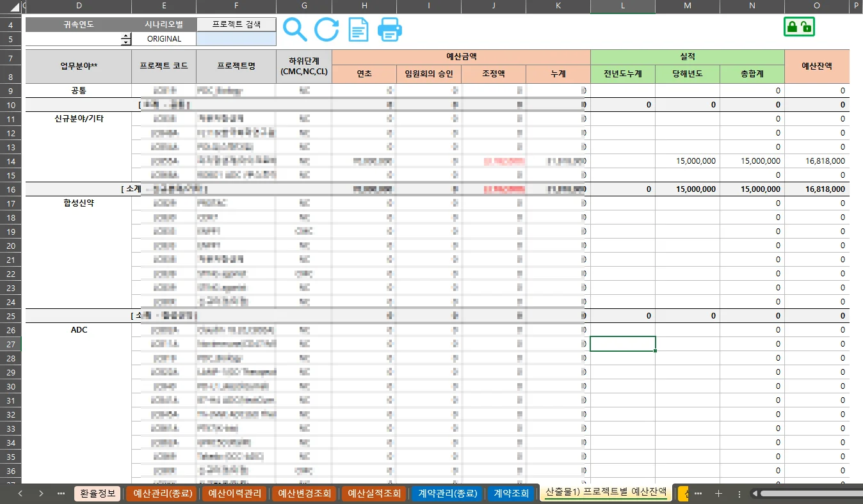Click the blue refresh arrow icon
863x504 pixels.
pos(327,30)
